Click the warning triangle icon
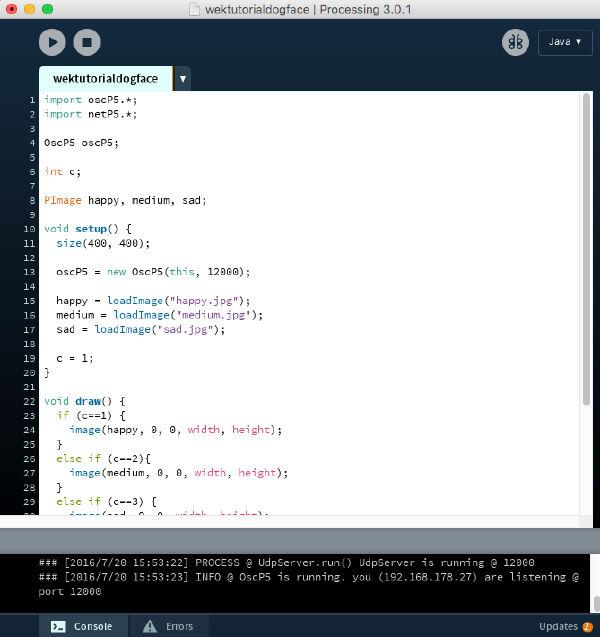This screenshot has height=637, width=600. coord(150,626)
